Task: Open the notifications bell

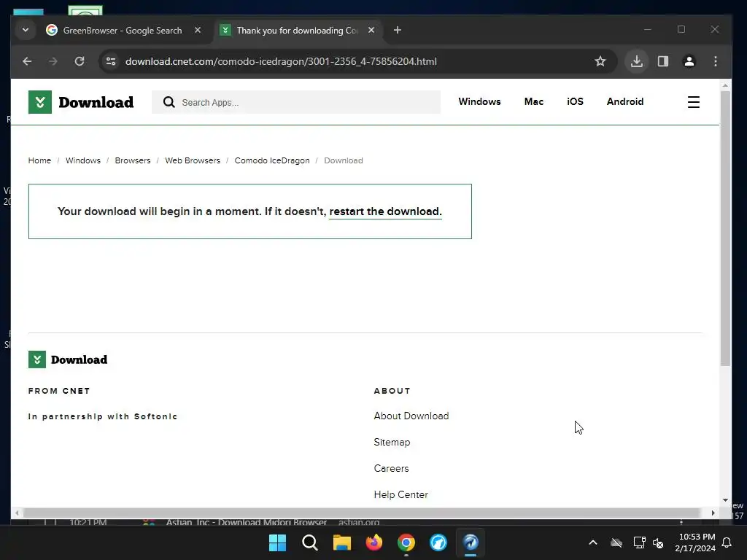Action: (727, 542)
